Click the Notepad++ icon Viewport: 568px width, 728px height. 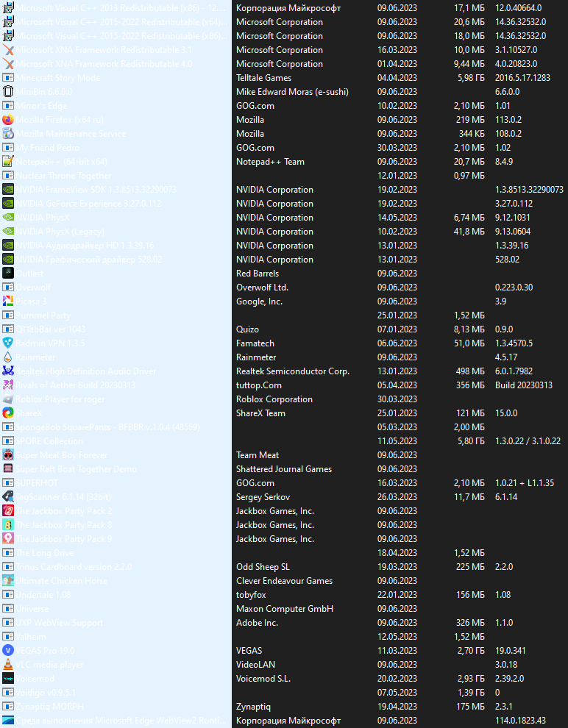8,162
